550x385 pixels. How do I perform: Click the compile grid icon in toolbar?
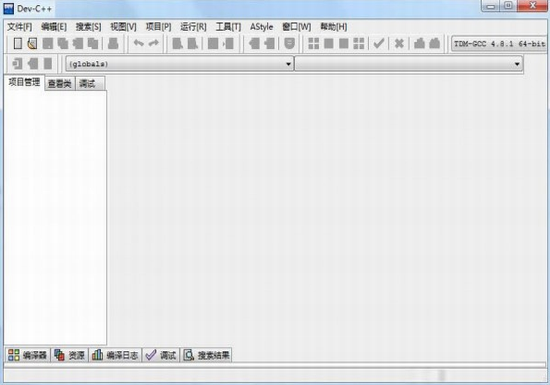point(313,43)
